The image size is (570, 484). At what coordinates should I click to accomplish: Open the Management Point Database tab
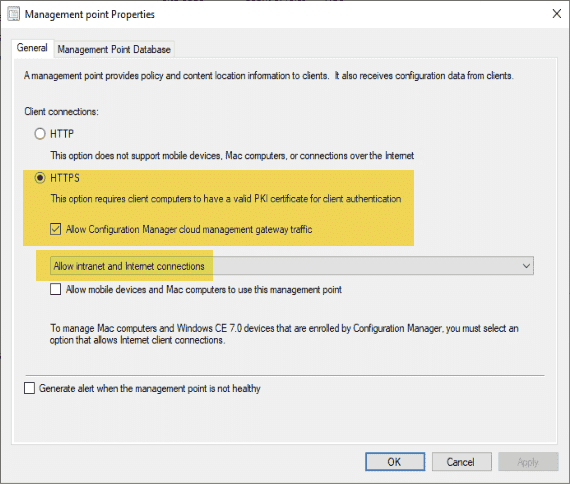[114, 49]
